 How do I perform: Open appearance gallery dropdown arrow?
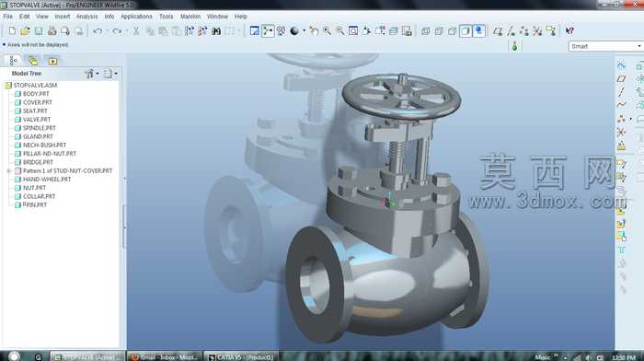304,30
